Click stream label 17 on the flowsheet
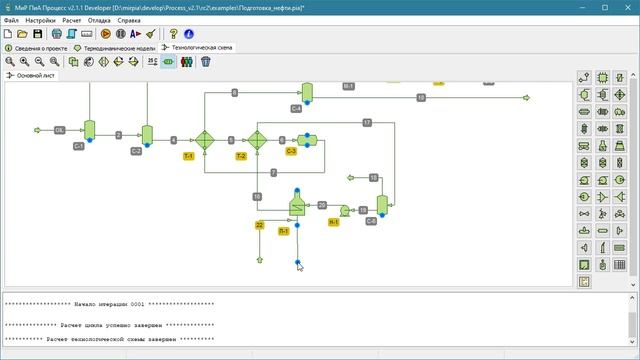 pos(367,122)
